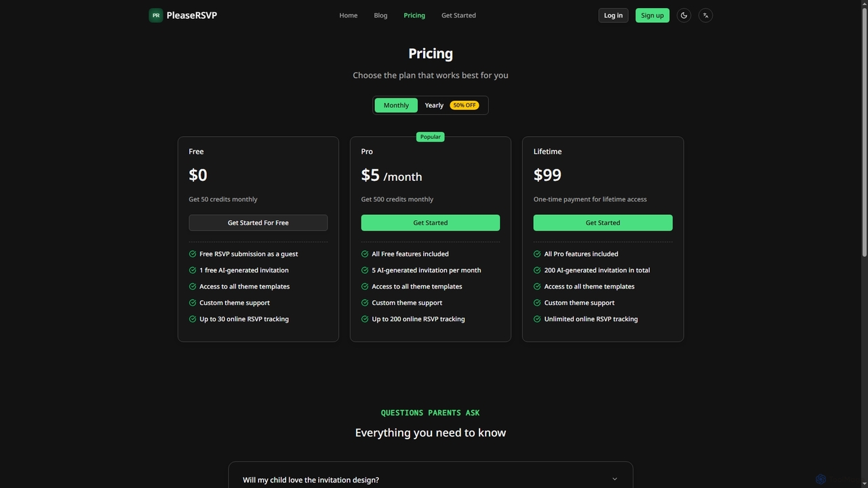This screenshot has height=488, width=868.
Task: Click check icon beside Unlimited online RSVP tracking
Action: [x=537, y=319]
